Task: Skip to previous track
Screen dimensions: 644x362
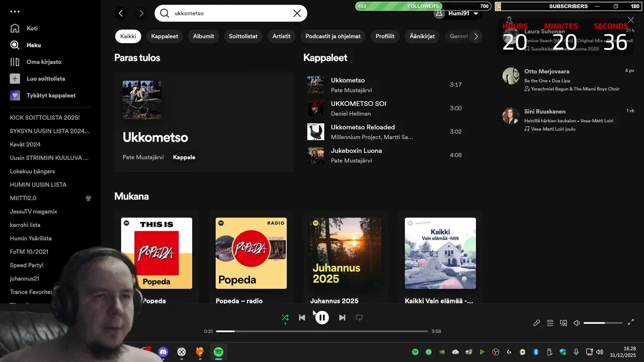Action: pos(302,318)
